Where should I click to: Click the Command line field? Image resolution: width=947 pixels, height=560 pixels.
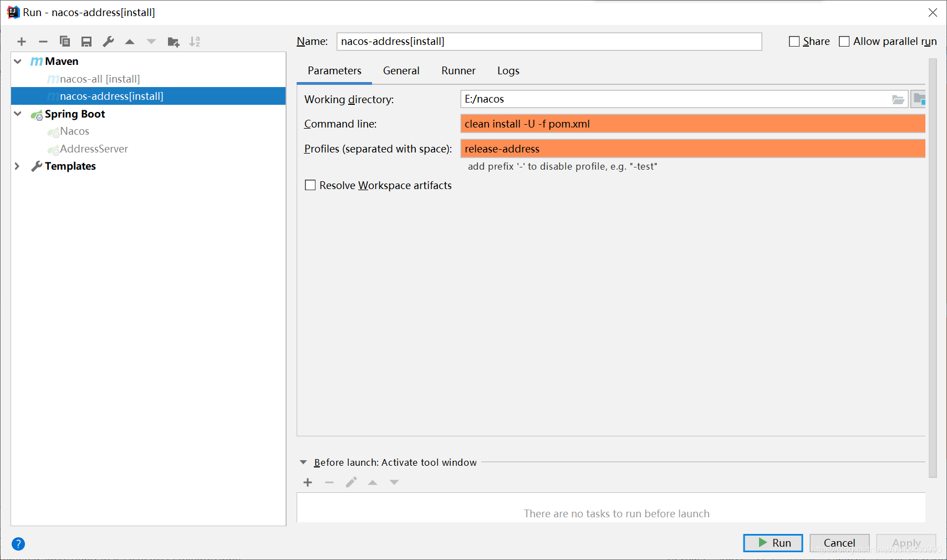tap(693, 124)
